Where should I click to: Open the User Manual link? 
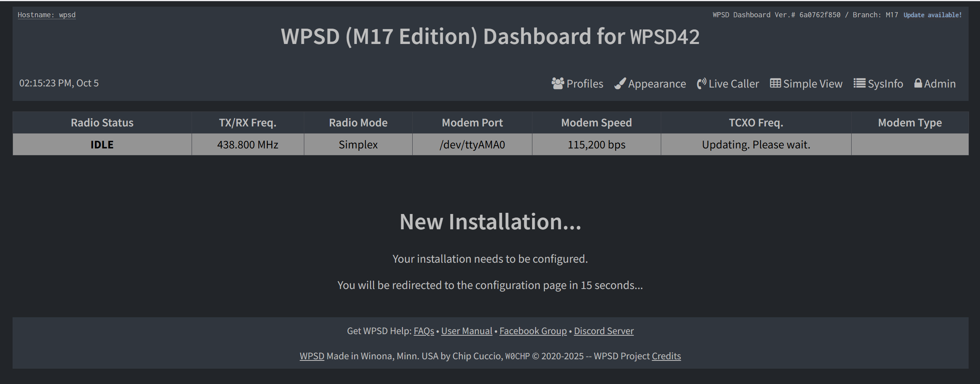click(467, 331)
